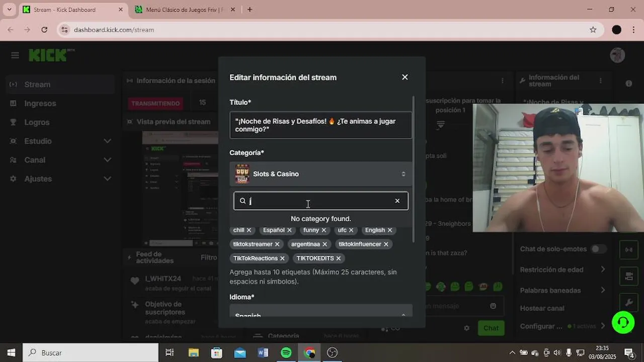Screen dimensions: 644x362
Task: Click the Título text field
Action: (320, 125)
